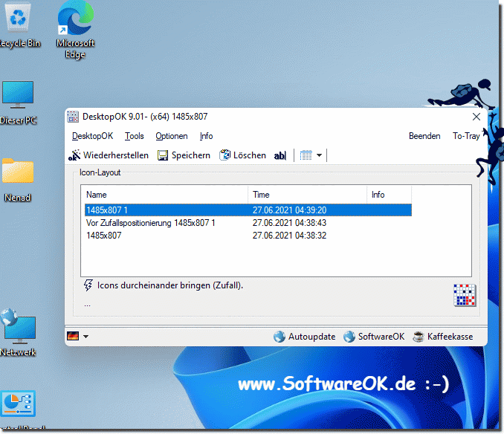Viewport: 504px width, 434px height.
Task: Click the Autoupdate globe icon
Action: click(279, 337)
